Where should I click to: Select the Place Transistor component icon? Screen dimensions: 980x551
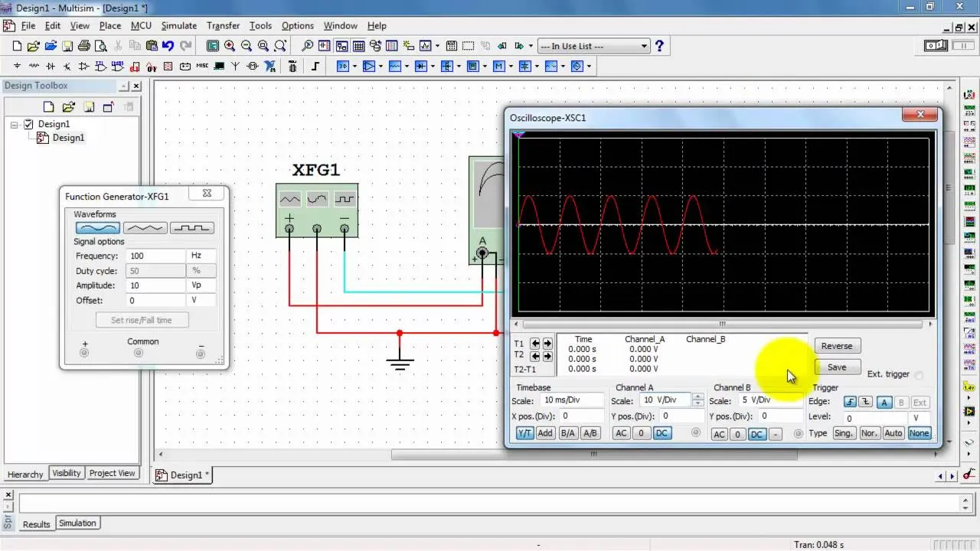[67, 66]
